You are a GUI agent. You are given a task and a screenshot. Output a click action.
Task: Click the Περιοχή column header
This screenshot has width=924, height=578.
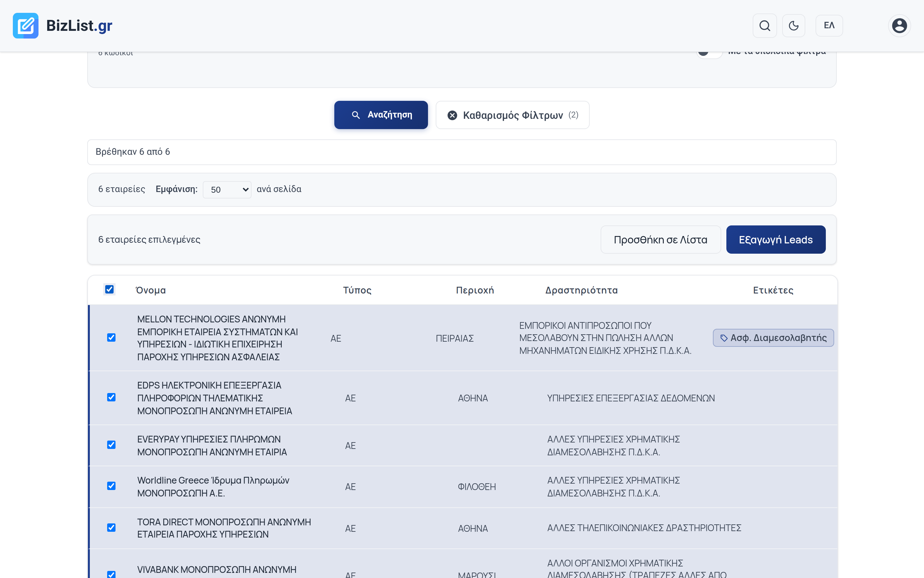pos(475,290)
